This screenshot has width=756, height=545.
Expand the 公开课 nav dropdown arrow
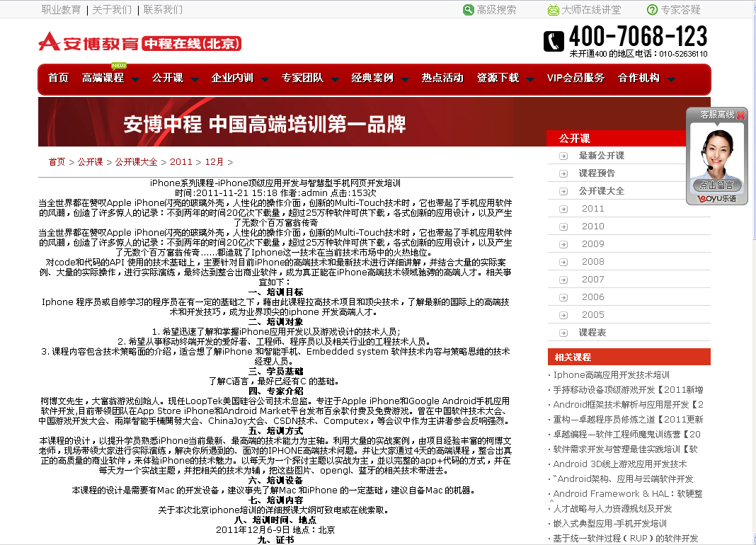(x=195, y=79)
